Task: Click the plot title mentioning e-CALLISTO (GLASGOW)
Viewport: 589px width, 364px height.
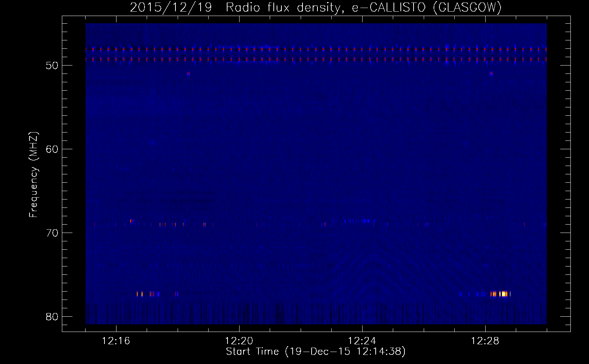Action: (x=316, y=7)
